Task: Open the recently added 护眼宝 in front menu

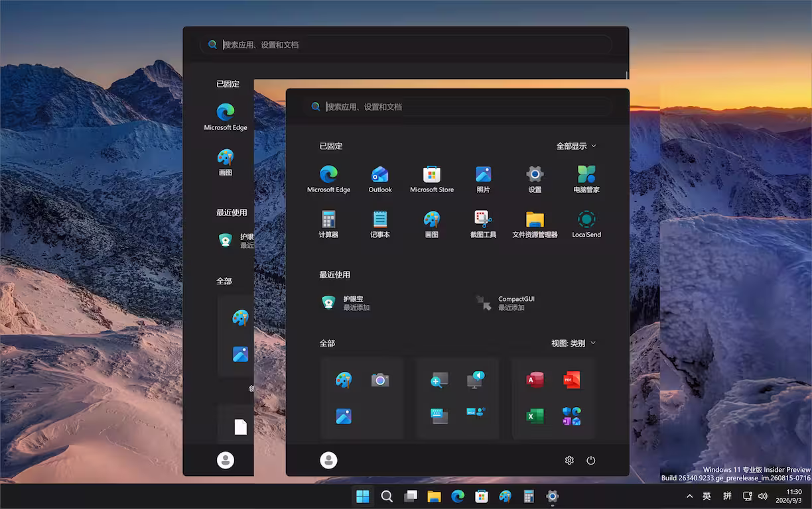Action: 345,303
